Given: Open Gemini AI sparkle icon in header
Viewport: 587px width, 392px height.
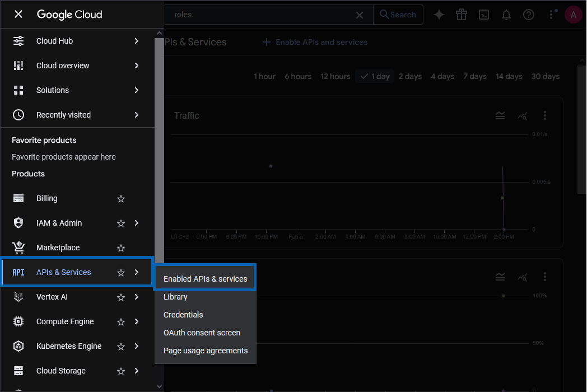Looking at the screenshot, I should tap(439, 15).
